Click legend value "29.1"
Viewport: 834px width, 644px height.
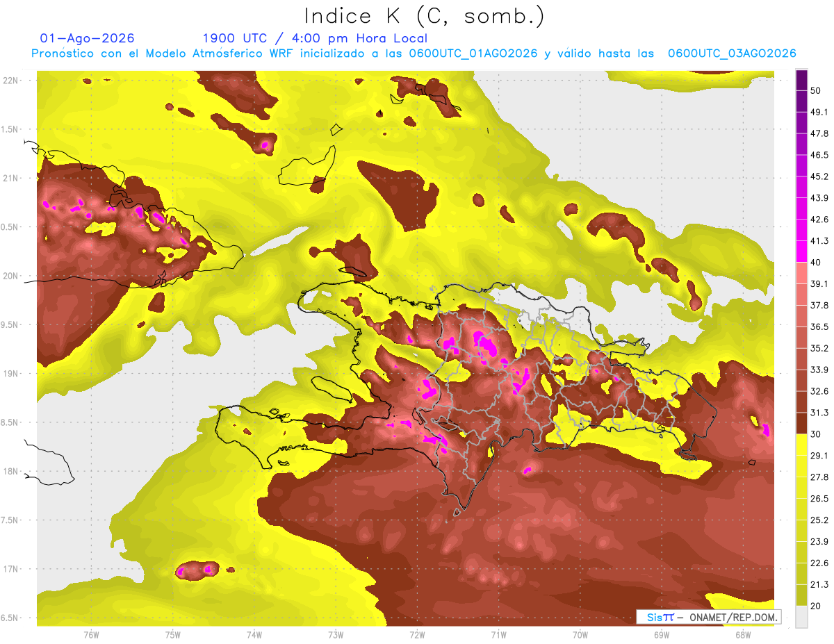coord(819,456)
